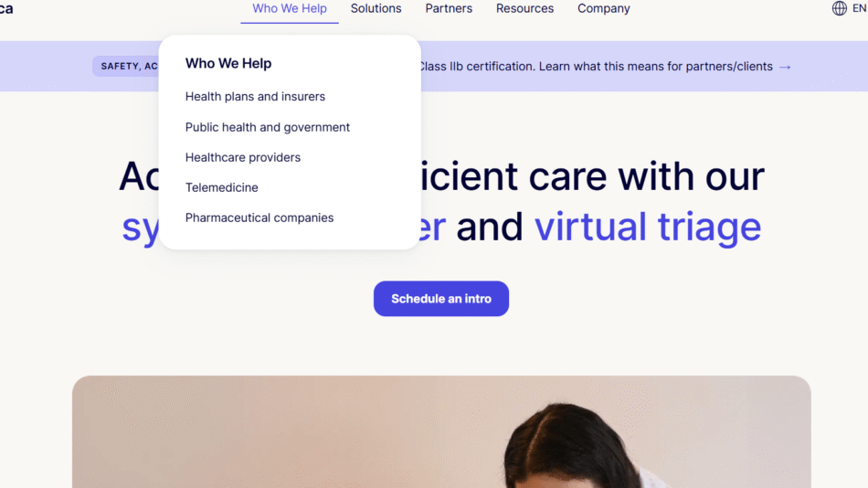Switch language using the EN selector
The image size is (868, 488).
click(x=859, y=8)
